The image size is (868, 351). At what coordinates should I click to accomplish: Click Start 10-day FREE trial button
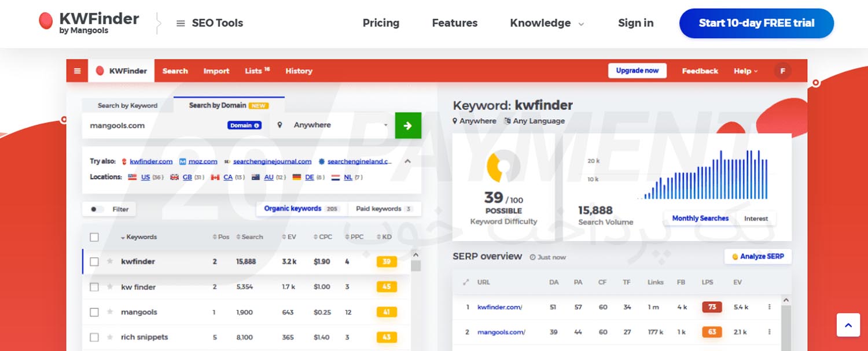pos(756,23)
